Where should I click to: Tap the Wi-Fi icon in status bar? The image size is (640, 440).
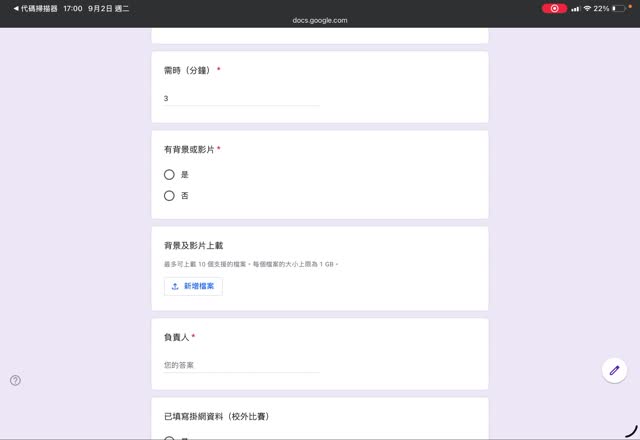click(x=589, y=8)
